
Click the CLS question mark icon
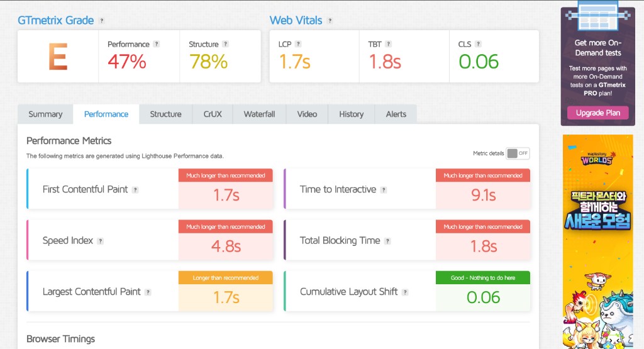pos(479,44)
